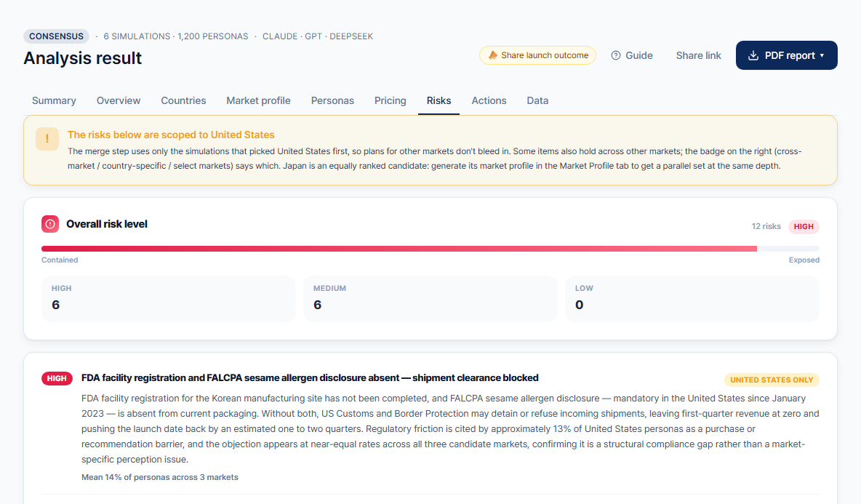Click the HIGH overall risk badge

tap(804, 226)
